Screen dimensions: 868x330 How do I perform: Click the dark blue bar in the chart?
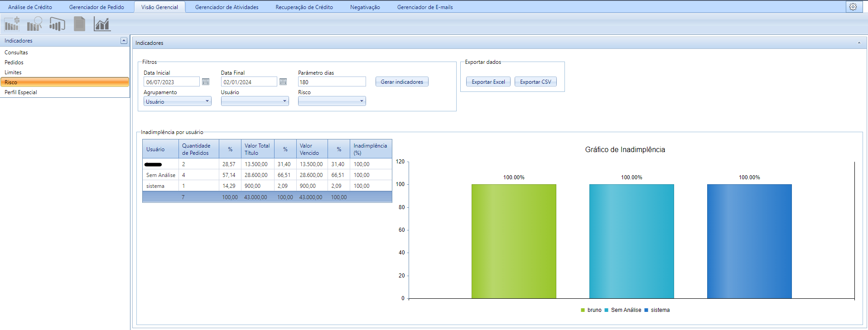749,241
